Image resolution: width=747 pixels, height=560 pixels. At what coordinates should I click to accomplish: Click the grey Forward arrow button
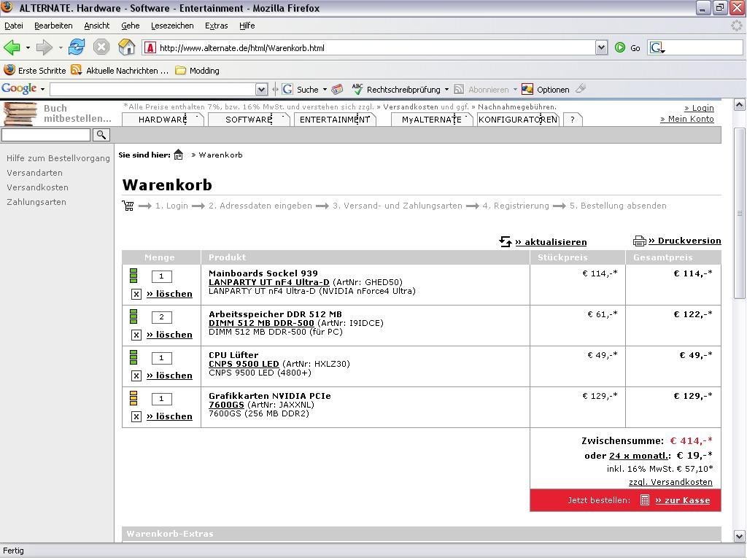[44, 47]
